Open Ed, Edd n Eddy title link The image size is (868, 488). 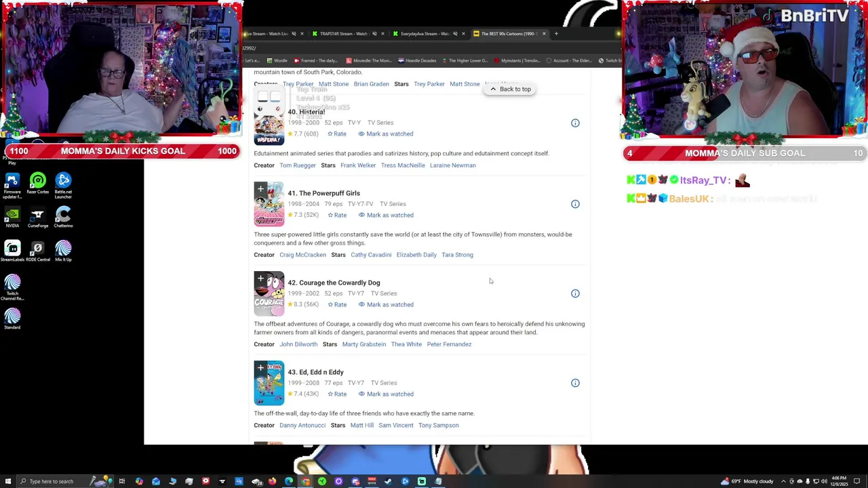pyautogui.click(x=316, y=372)
